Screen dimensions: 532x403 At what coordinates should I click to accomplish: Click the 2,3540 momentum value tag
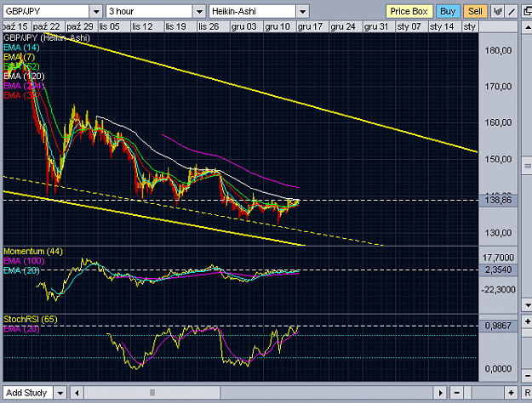(x=498, y=270)
